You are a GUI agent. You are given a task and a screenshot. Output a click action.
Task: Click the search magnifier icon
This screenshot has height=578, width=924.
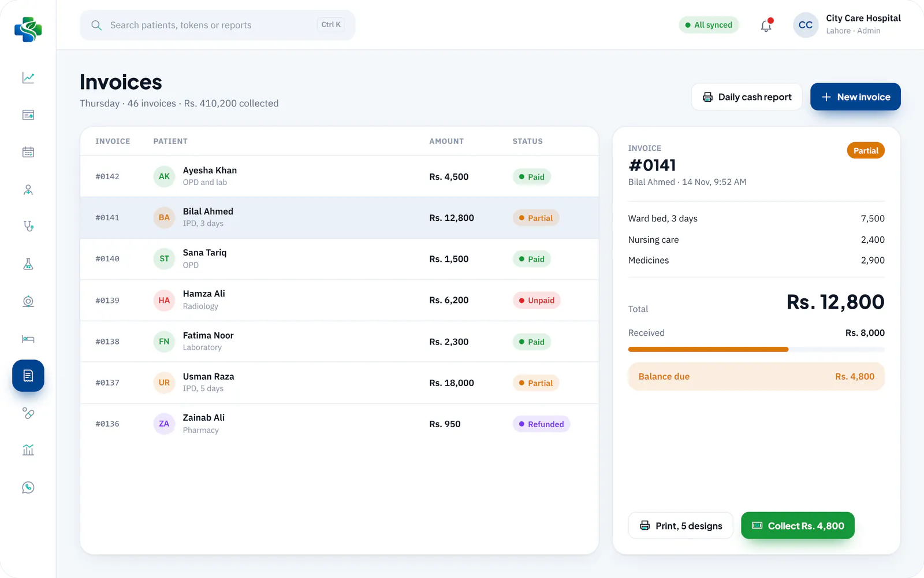[96, 25]
